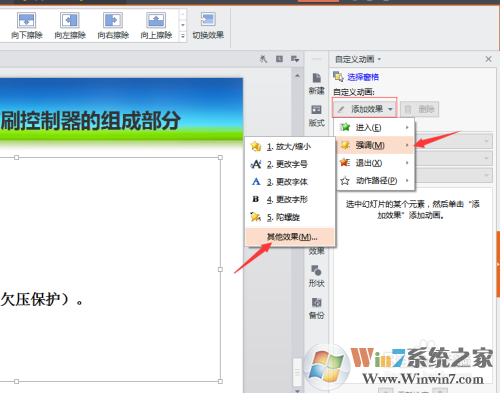
Task: Click the spinning star 陀螺旋 icon
Action: [256, 217]
